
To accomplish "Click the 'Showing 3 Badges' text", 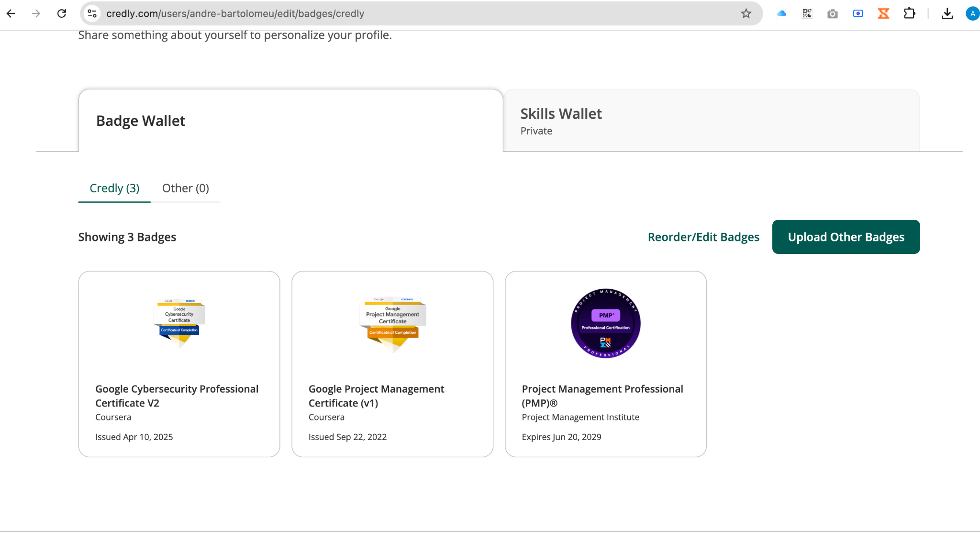I will coord(127,237).
